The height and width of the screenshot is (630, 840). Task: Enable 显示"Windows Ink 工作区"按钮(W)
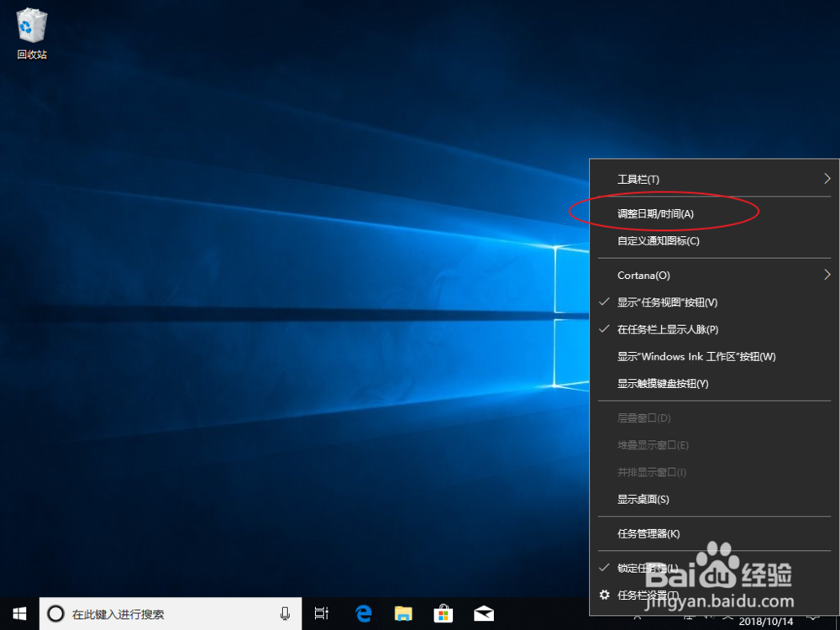pos(714,356)
